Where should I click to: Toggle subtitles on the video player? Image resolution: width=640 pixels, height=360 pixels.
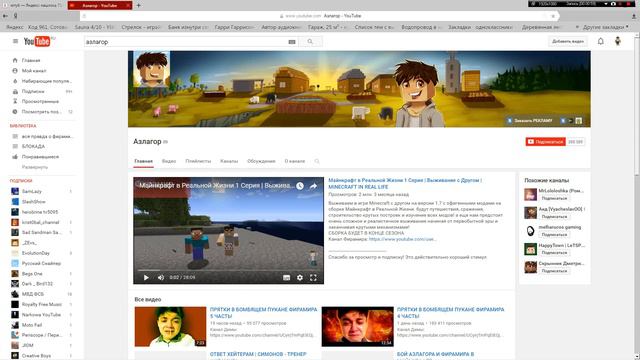287,278
